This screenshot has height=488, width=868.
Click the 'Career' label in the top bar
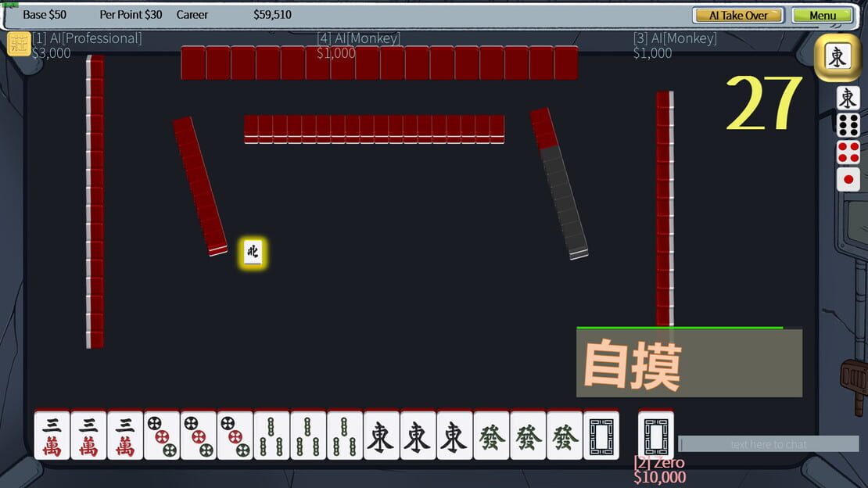(192, 15)
